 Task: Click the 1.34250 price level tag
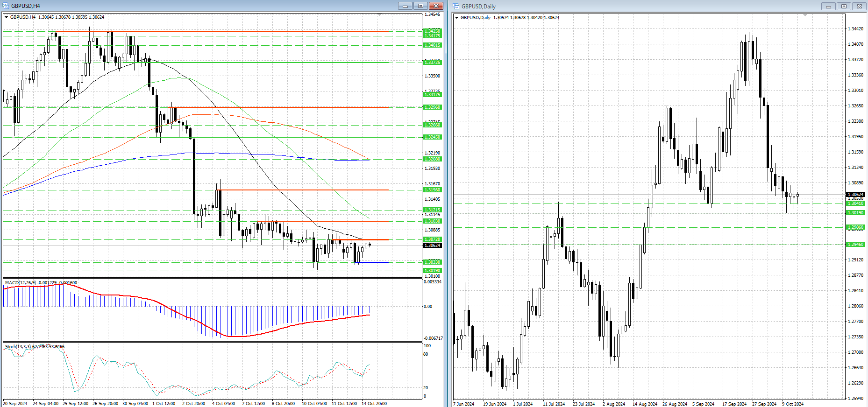(x=432, y=31)
